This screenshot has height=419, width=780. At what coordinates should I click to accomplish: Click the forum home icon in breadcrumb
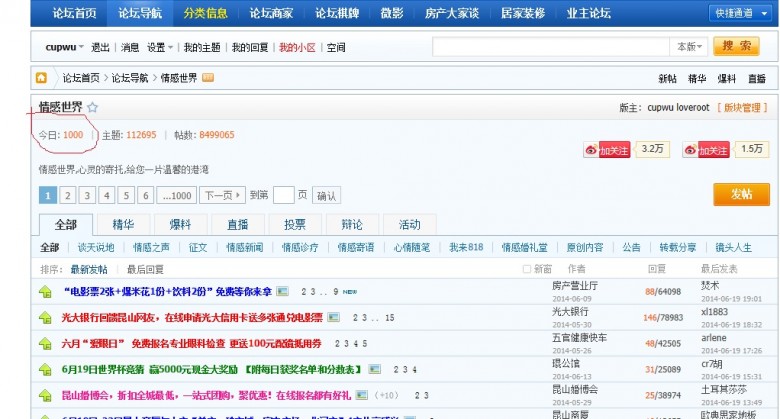point(42,78)
